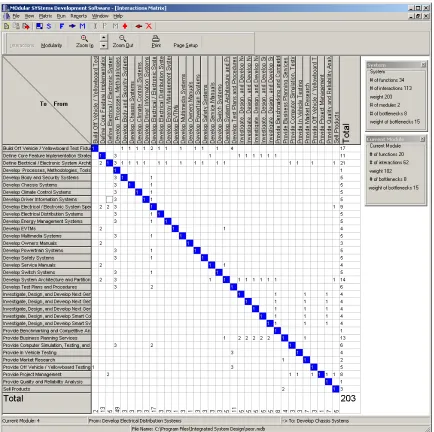Click the To/From corner header cell

click(47, 100)
